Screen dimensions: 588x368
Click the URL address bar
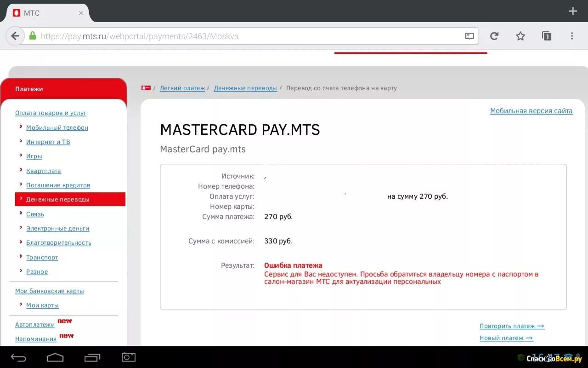(x=248, y=36)
